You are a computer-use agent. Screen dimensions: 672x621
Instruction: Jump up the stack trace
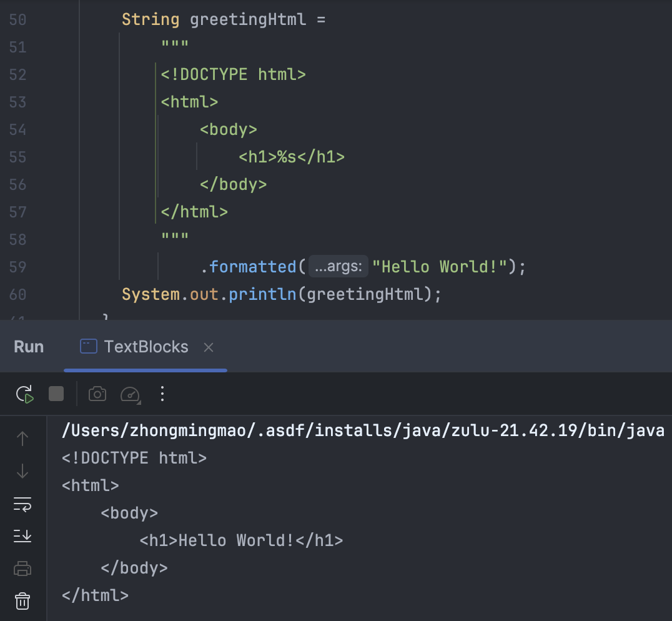(x=22, y=439)
